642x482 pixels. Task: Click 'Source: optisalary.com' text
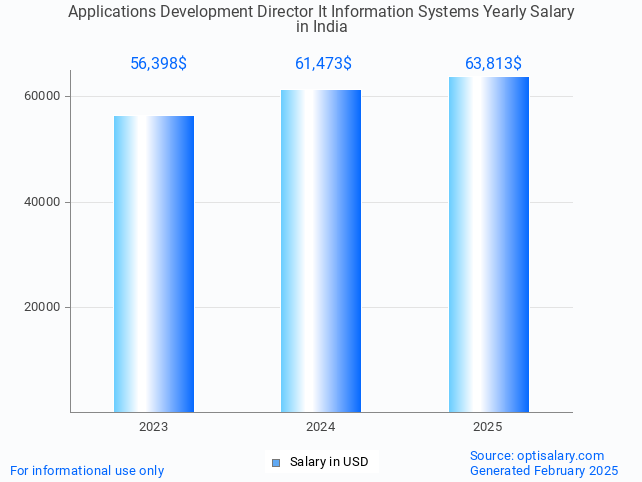click(x=537, y=456)
